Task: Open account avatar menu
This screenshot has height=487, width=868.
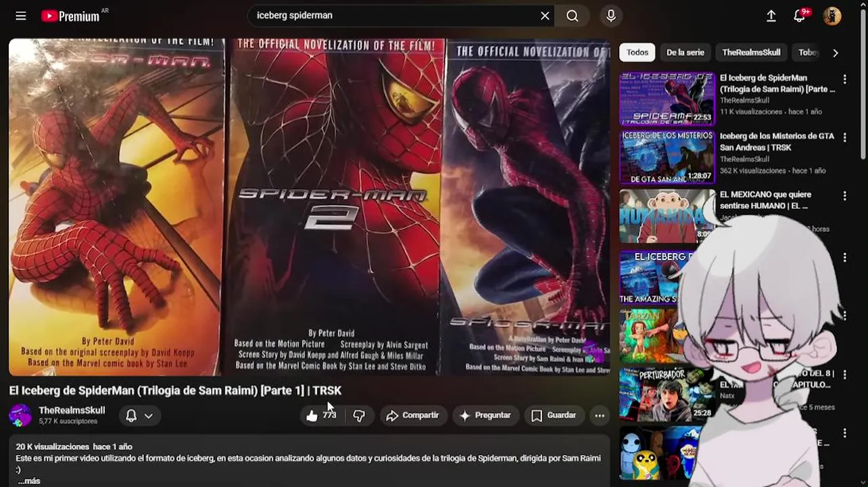Action: coord(832,16)
